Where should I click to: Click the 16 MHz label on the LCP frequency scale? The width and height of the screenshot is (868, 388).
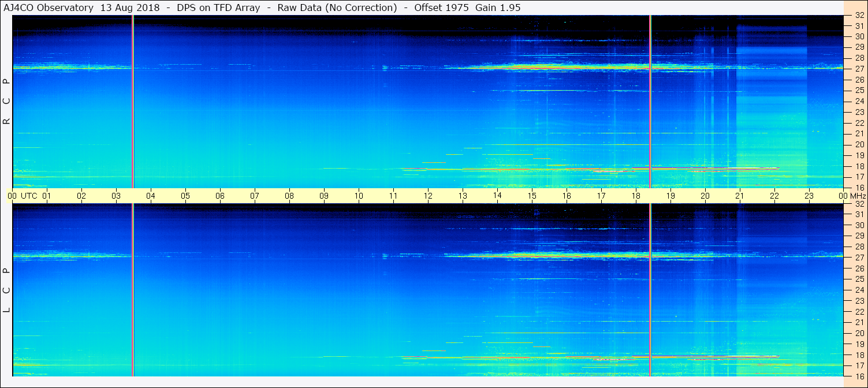tap(859, 376)
